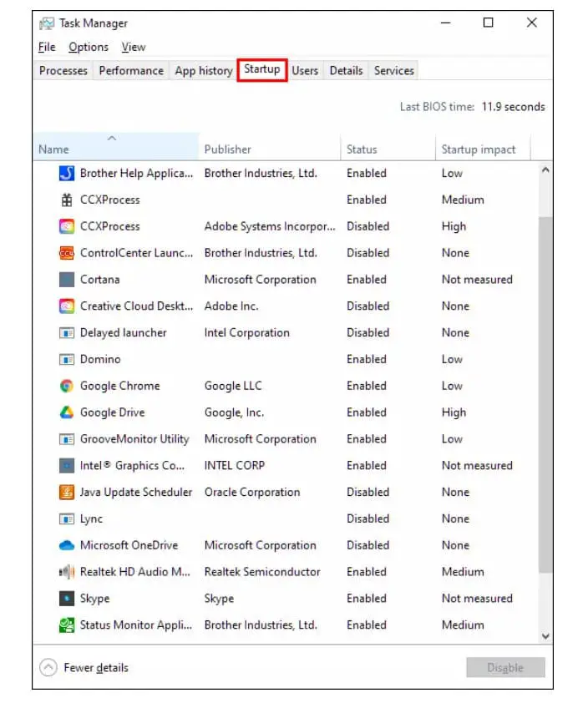Viewport: 588px width, 703px height.
Task: Maximize the Task Manager window
Action: 489,23
